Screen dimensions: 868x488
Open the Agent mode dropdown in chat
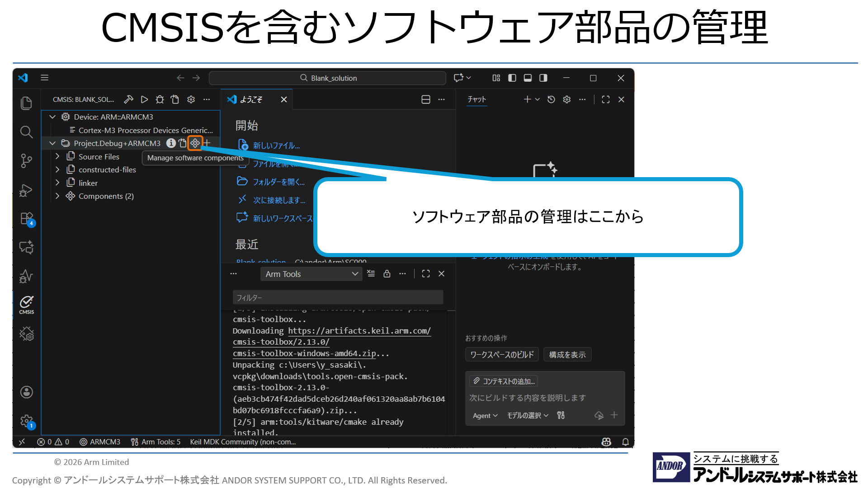(x=485, y=416)
